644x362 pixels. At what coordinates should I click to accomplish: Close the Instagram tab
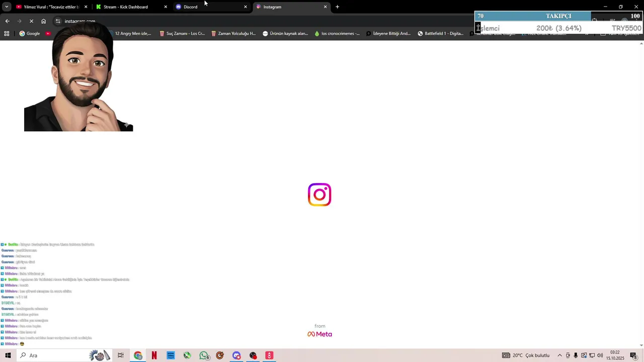325,7
